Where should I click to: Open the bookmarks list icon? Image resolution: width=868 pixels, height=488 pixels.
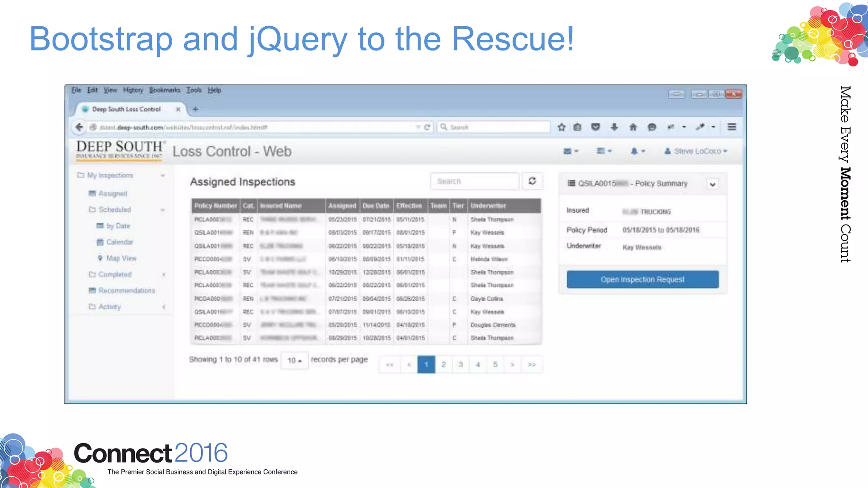coord(577,127)
